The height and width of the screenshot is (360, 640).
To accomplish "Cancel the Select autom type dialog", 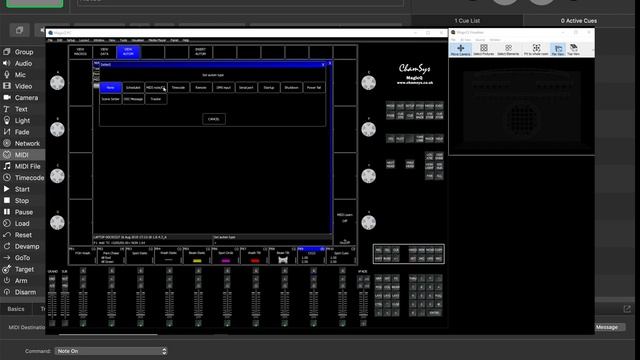I will [x=214, y=119].
